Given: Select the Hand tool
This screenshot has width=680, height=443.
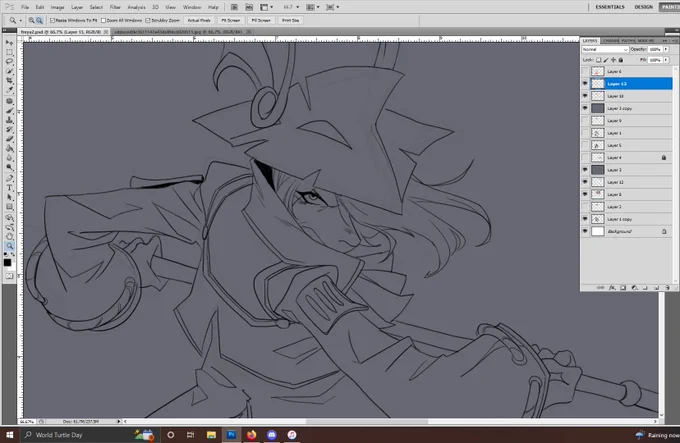Looking at the screenshot, I should pos(9,236).
